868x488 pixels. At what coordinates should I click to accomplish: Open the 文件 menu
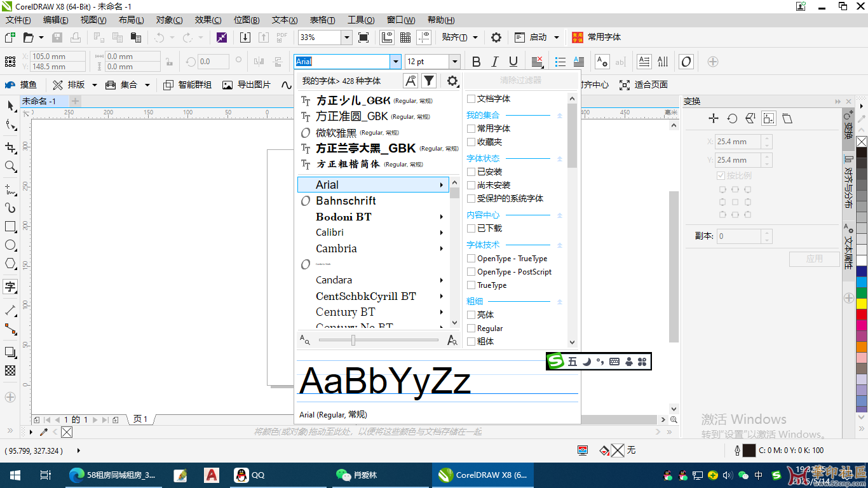click(18, 20)
